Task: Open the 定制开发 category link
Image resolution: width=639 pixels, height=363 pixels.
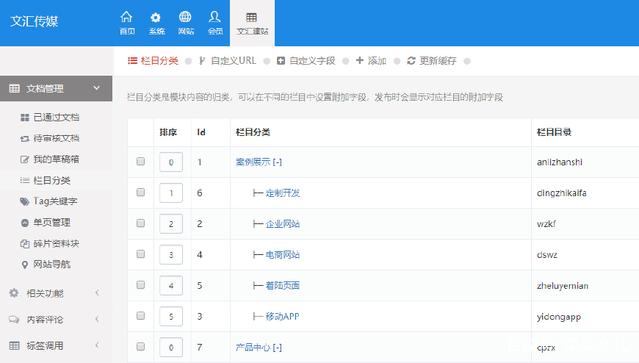Action: 282,193
